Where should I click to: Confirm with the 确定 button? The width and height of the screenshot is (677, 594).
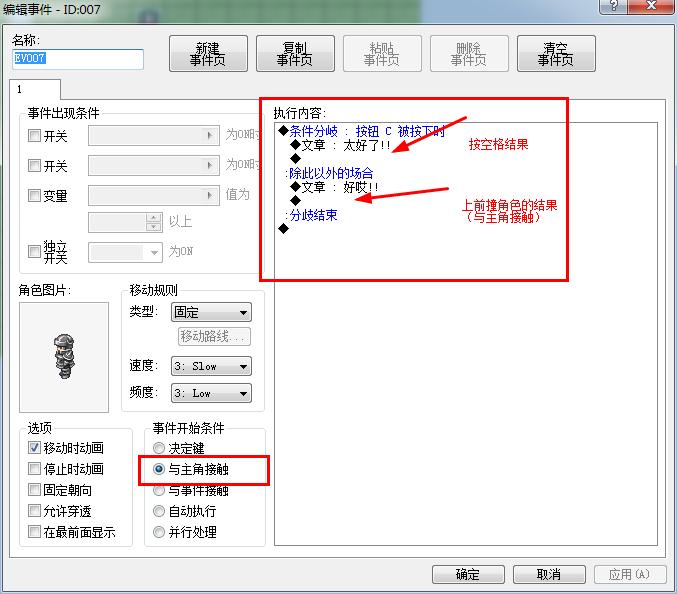(x=468, y=574)
